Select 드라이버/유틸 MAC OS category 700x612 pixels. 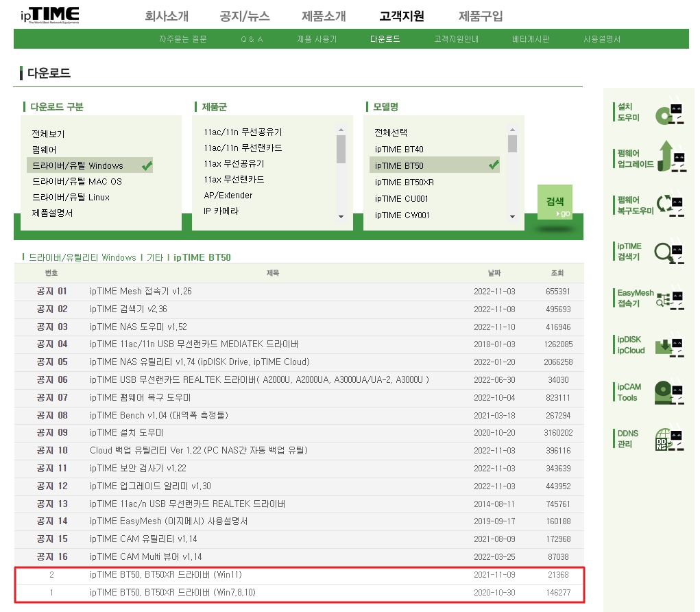[x=77, y=181]
